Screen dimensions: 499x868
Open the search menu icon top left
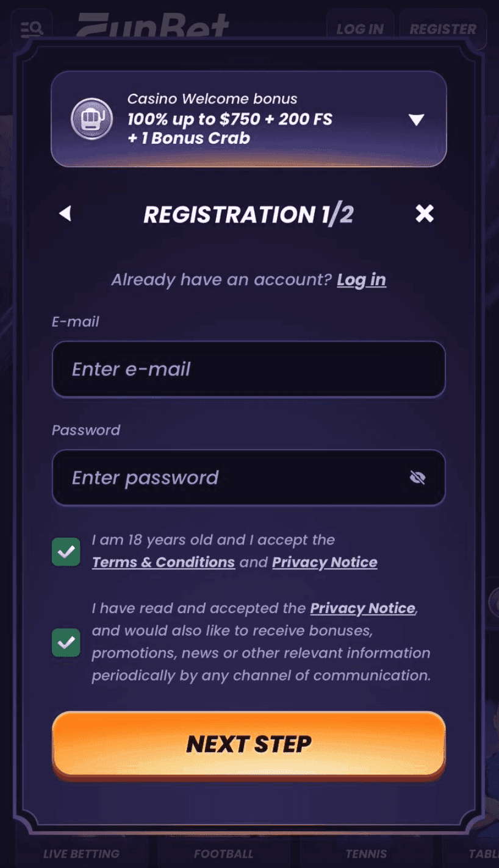[x=31, y=28]
